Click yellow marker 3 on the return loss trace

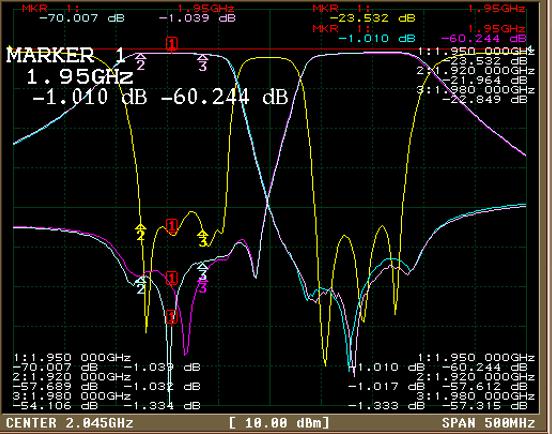coord(203,238)
